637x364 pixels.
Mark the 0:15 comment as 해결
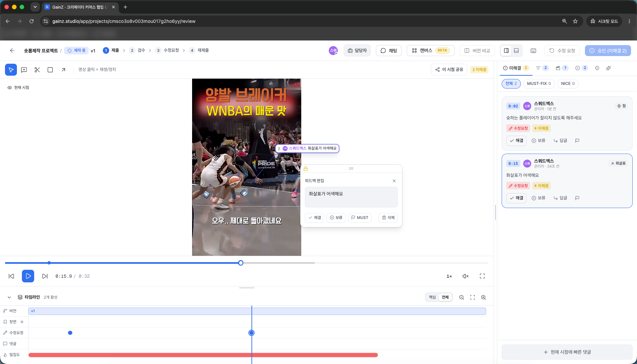516,198
